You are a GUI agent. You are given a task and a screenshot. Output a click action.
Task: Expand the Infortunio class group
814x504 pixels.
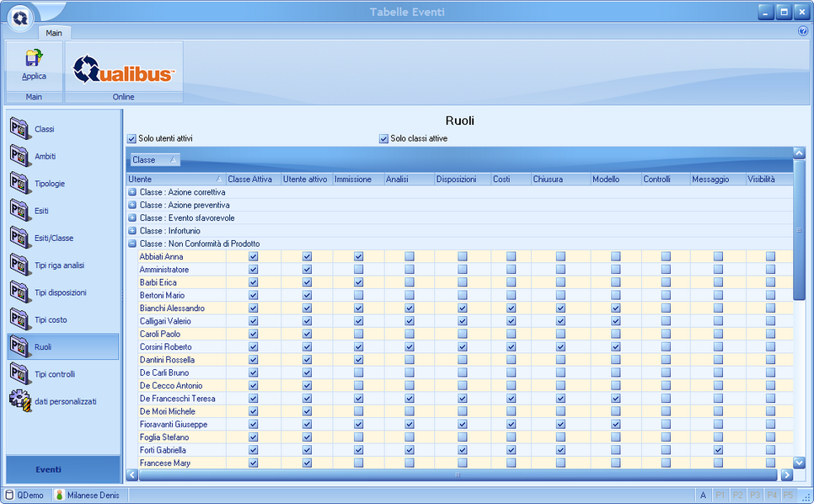[x=132, y=230]
